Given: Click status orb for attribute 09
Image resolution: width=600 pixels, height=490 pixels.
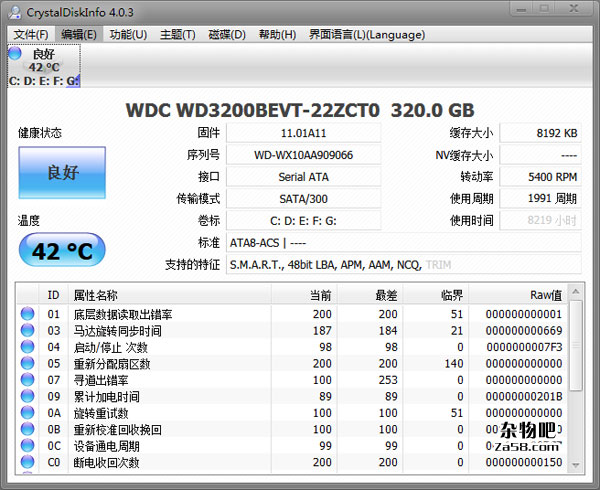Looking at the screenshot, I should point(28,396).
